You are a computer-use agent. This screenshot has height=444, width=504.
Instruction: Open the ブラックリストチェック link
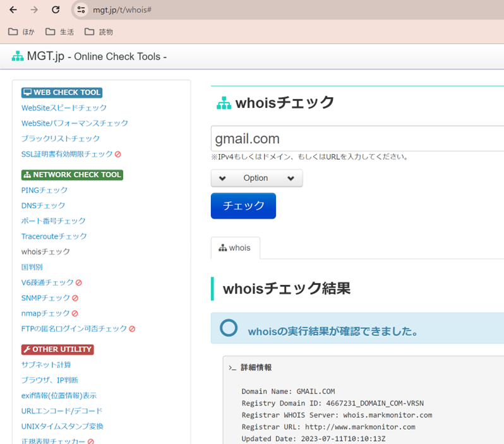(x=61, y=138)
